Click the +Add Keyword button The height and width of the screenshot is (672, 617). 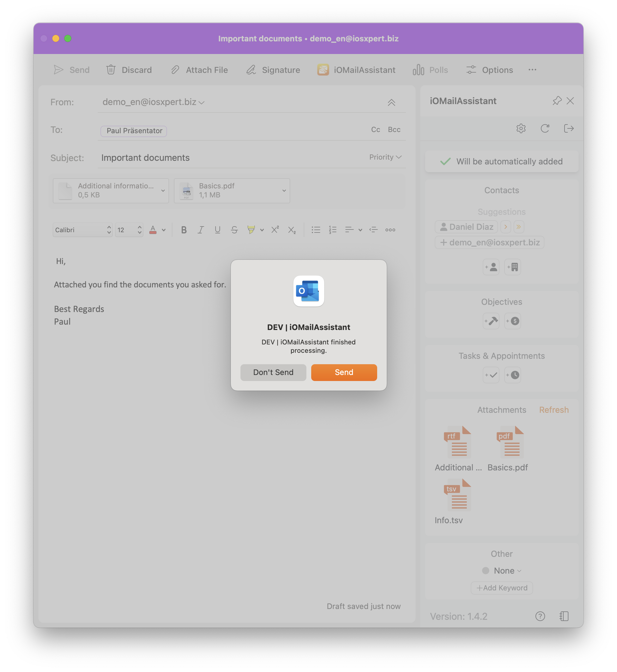click(x=502, y=588)
